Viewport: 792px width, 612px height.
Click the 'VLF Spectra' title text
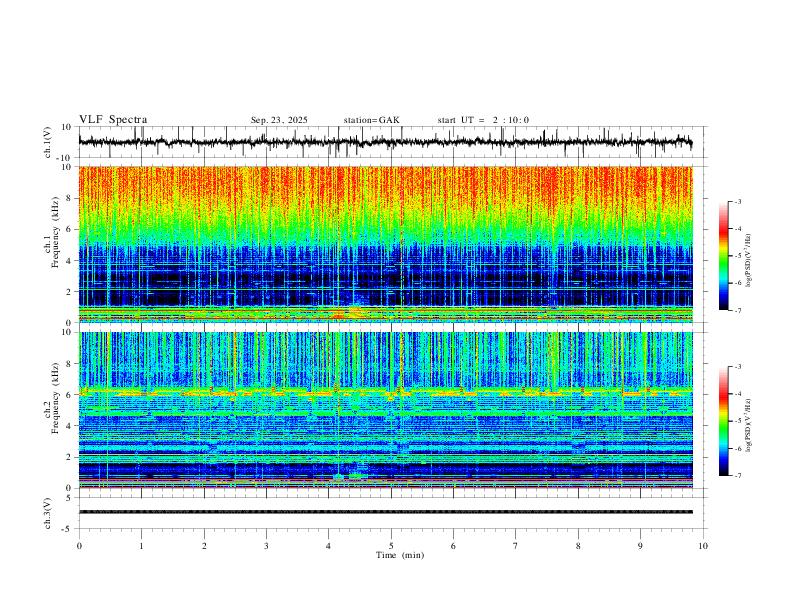pos(113,120)
